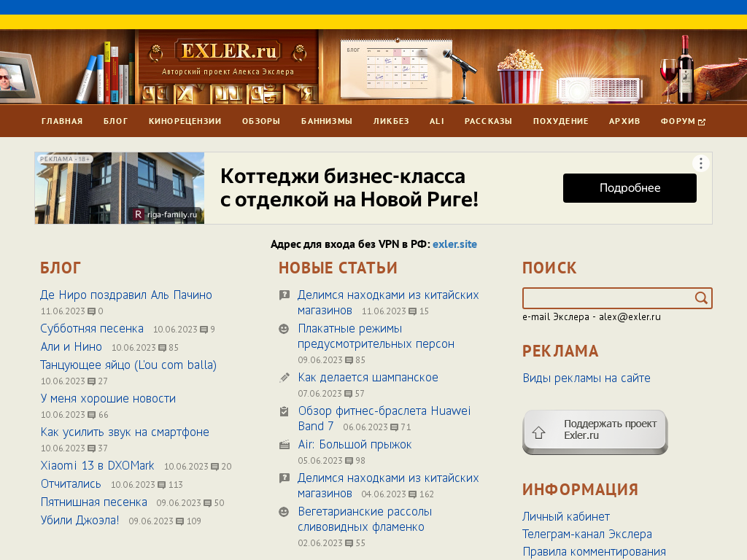The image size is (747, 560).
Task: Open ПОХУДЕНИЕ menu item
Action: point(561,122)
